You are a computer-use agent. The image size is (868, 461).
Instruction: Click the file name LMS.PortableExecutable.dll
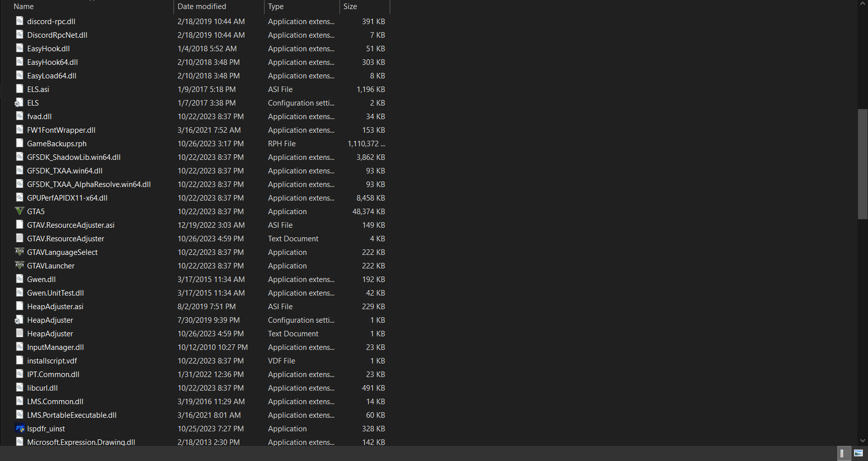click(72, 415)
